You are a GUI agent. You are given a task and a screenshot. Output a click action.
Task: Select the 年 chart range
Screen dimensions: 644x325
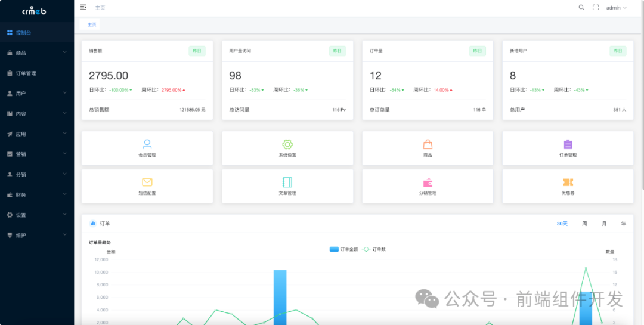pos(624,224)
